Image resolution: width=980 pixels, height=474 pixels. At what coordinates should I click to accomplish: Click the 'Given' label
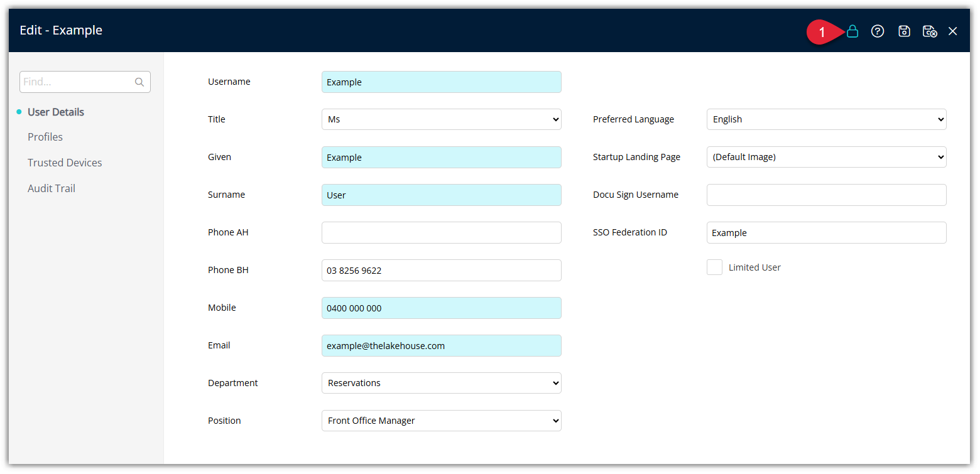219,157
